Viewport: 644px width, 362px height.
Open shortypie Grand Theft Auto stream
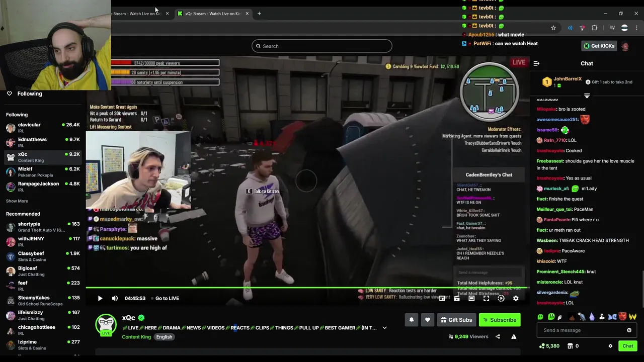(x=43, y=227)
